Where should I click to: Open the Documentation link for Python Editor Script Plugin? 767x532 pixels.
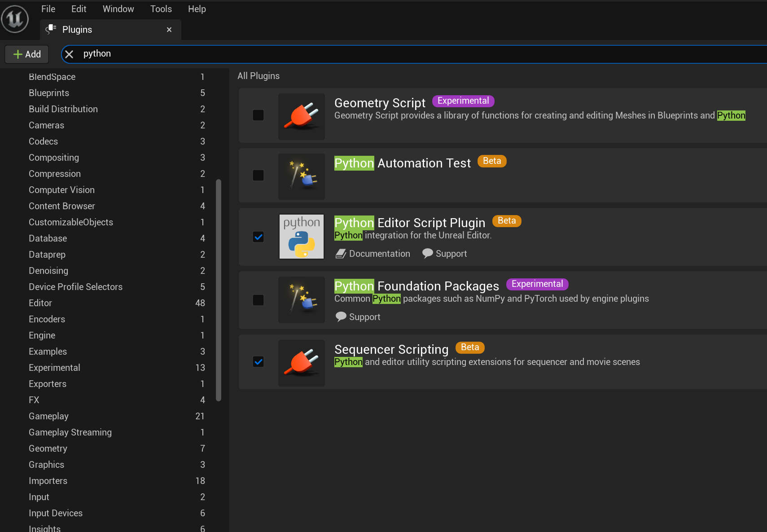click(x=373, y=254)
